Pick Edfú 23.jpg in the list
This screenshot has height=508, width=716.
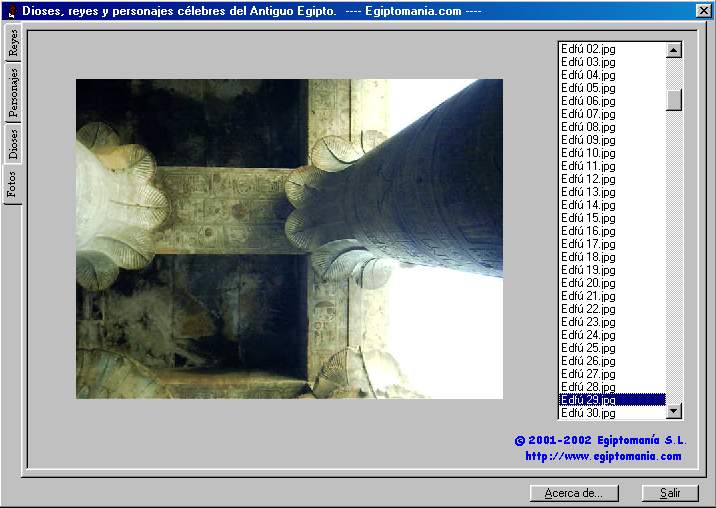click(x=612, y=322)
